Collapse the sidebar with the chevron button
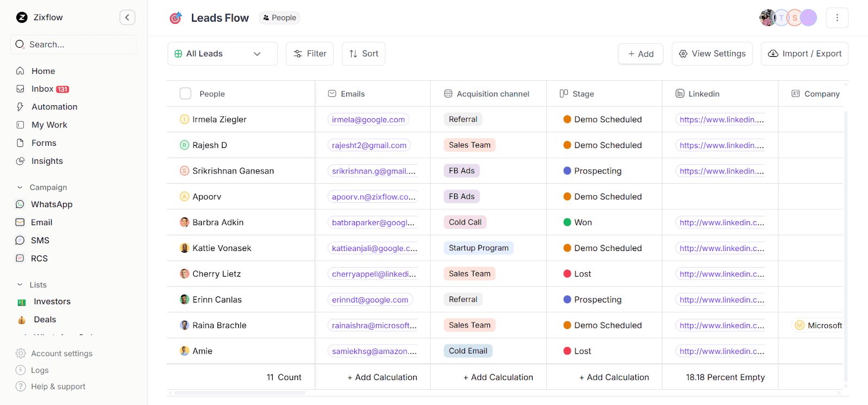This screenshot has height=405, width=868. (127, 17)
